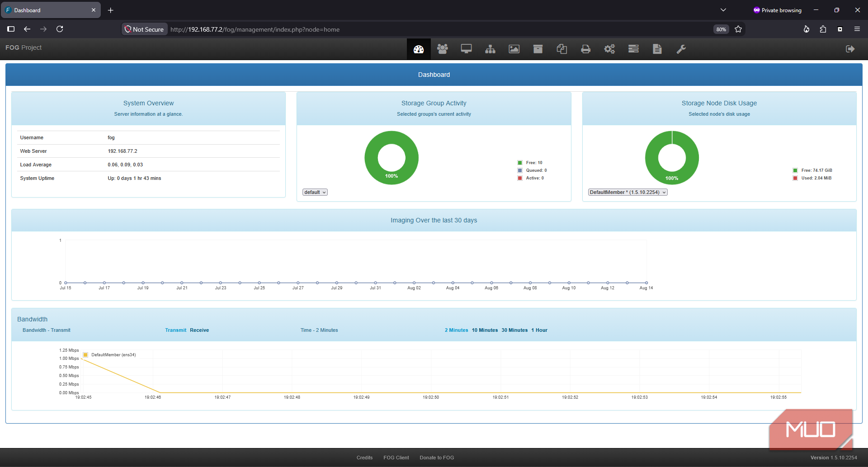Viewport: 868px width, 467px height.
Task: Click the Aug 14 data point on imaging chart
Action: pos(646,283)
